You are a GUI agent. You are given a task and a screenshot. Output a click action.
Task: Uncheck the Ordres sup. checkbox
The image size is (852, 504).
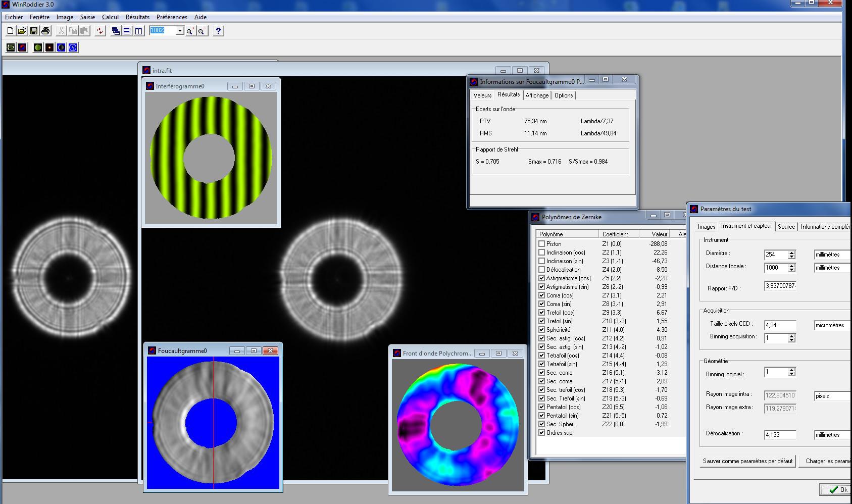(x=541, y=433)
